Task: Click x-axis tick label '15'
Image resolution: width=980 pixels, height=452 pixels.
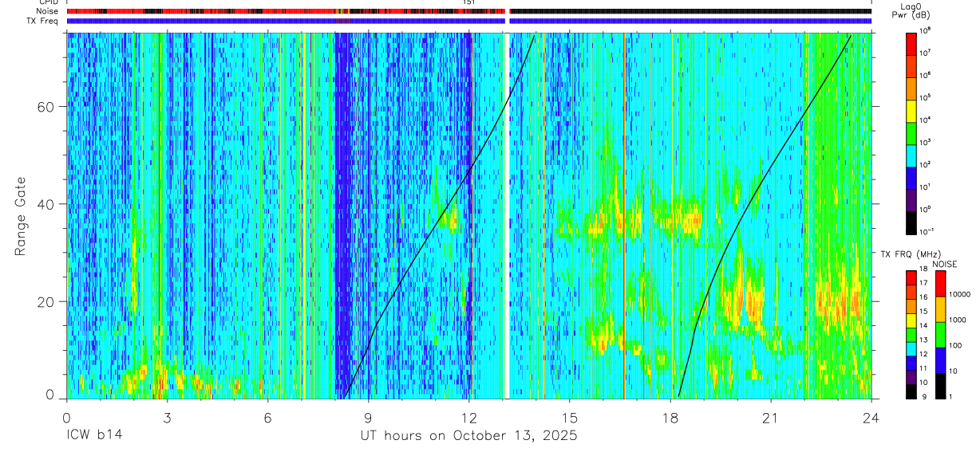Action: [570, 418]
